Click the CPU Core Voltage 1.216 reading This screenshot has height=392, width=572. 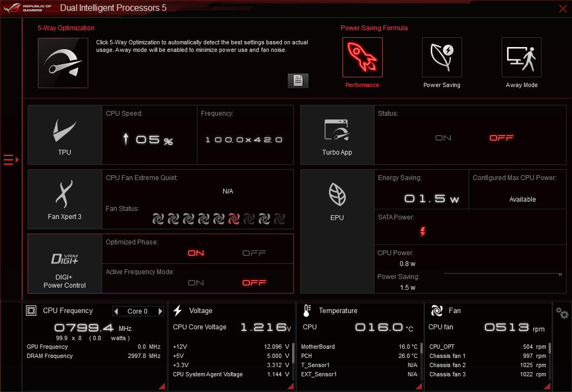pyautogui.click(x=266, y=327)
